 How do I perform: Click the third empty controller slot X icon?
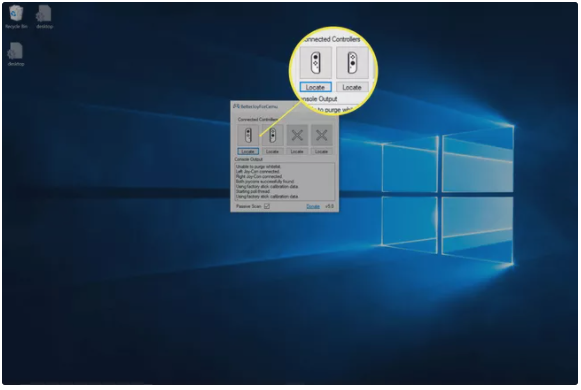tap(297, 135)
